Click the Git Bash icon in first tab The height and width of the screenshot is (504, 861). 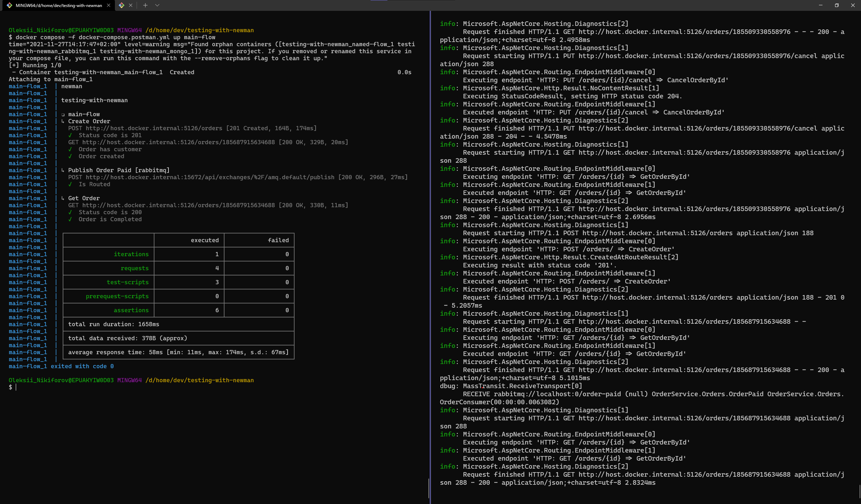point(9,5)
